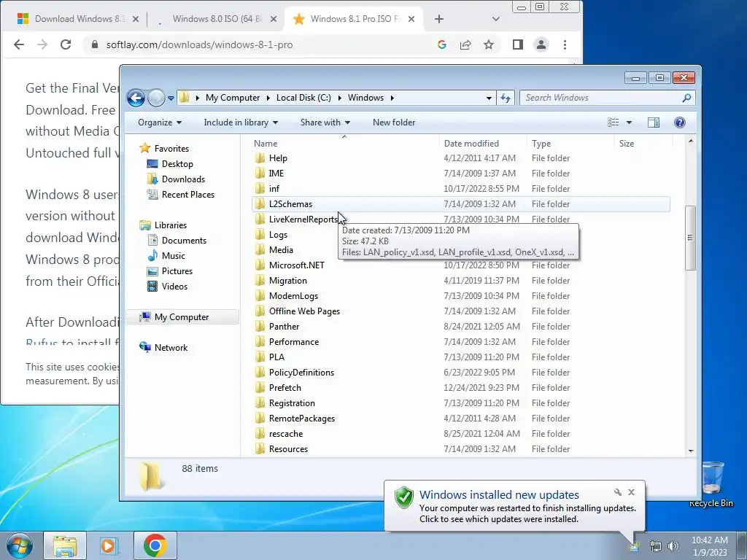Select My Computer in navigation pane
Screen dimensions: 747x560
point(182,317)
